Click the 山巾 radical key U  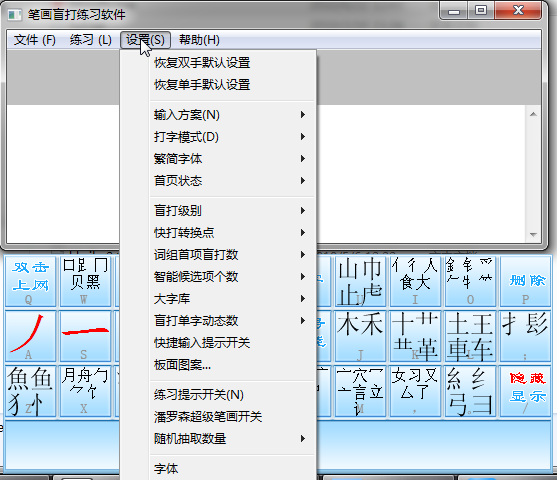coord(360,281)
